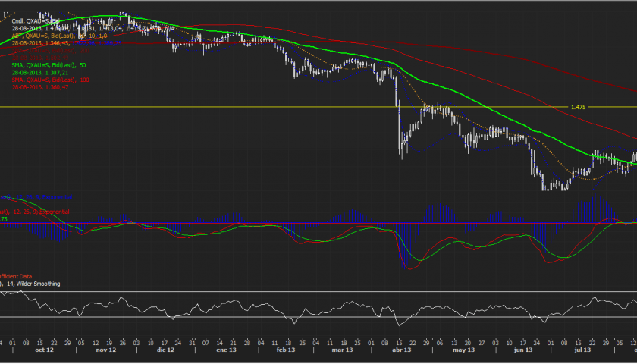The height and width of the screenshot is (364, 637).
Task: Click the 'dic 12' month axis label
Action: click(x=165, y=350)
